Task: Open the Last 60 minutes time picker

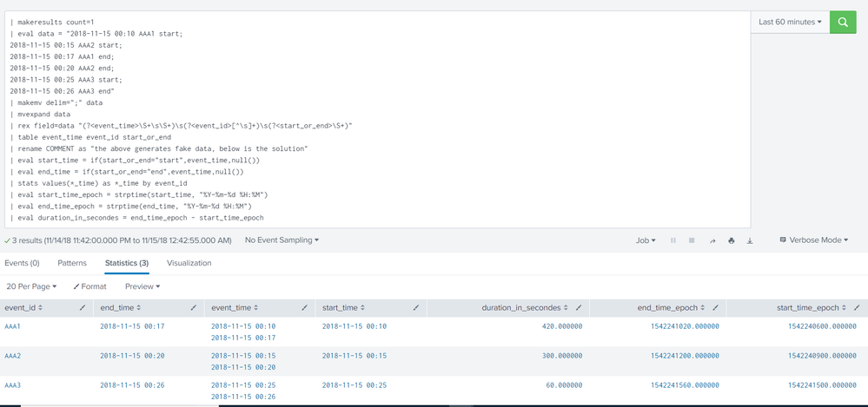Action: (x=790, y=23)
